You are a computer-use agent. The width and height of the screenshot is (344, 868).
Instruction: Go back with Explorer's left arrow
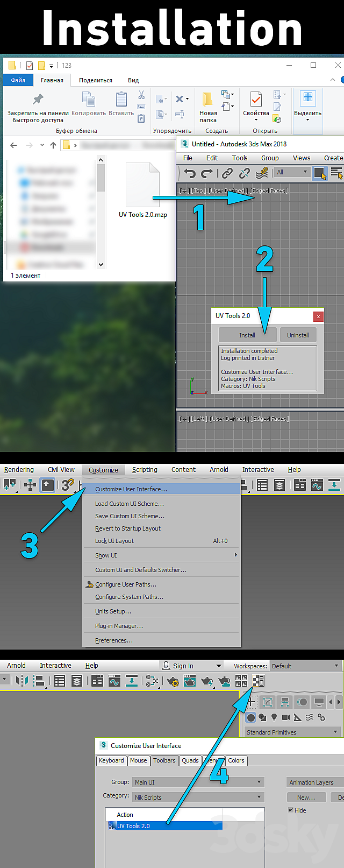click(x=13, y=145)
